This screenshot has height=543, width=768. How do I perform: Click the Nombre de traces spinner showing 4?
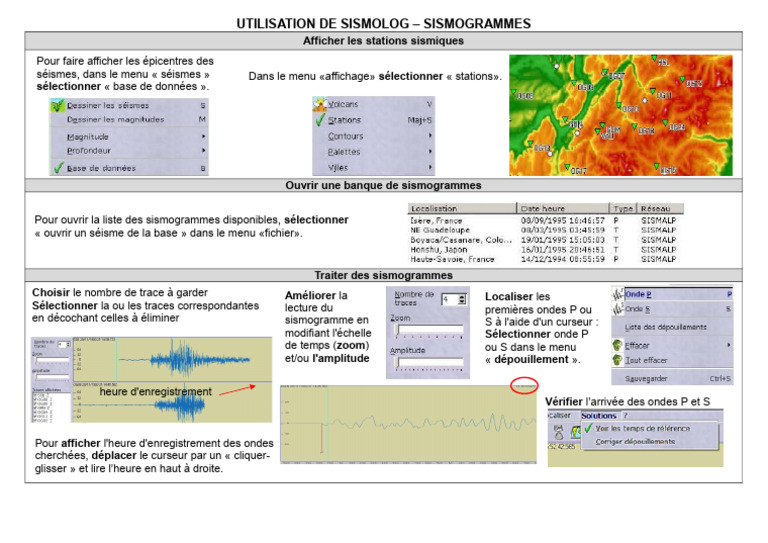pyautogui.click(x=454, y=299)
